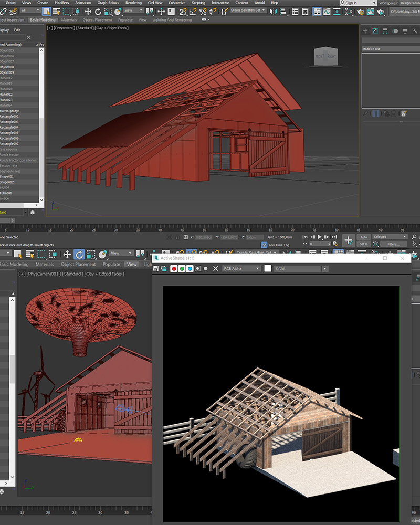420x525 pixels.
Task: Rectangular Selection Region icon in top toolbar
Action: tap(66, 12)
